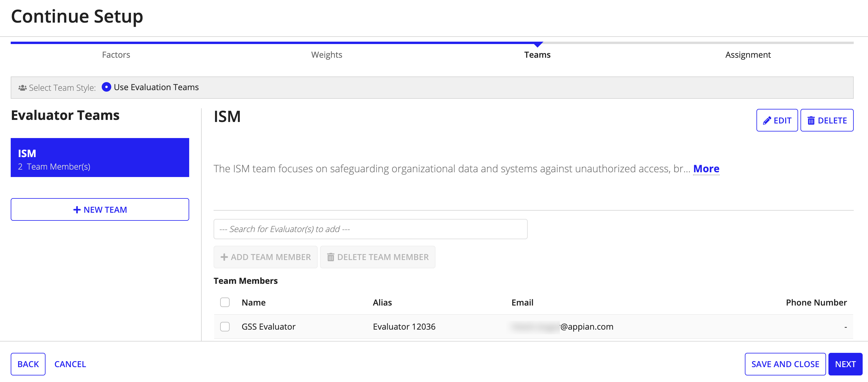The image size is (868, 382).
Task: Click the Alias column header
Action: pyautogui.click(x=382, y=303)
